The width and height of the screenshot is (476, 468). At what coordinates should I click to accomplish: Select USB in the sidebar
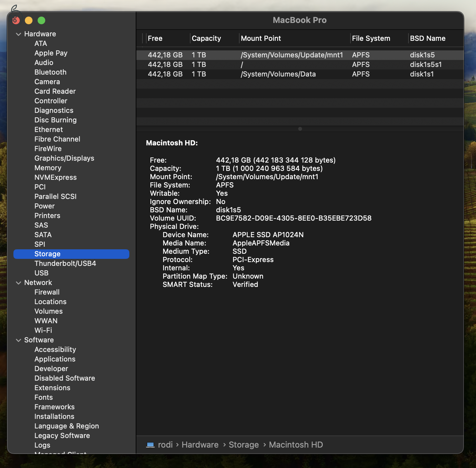coord(41,273)
